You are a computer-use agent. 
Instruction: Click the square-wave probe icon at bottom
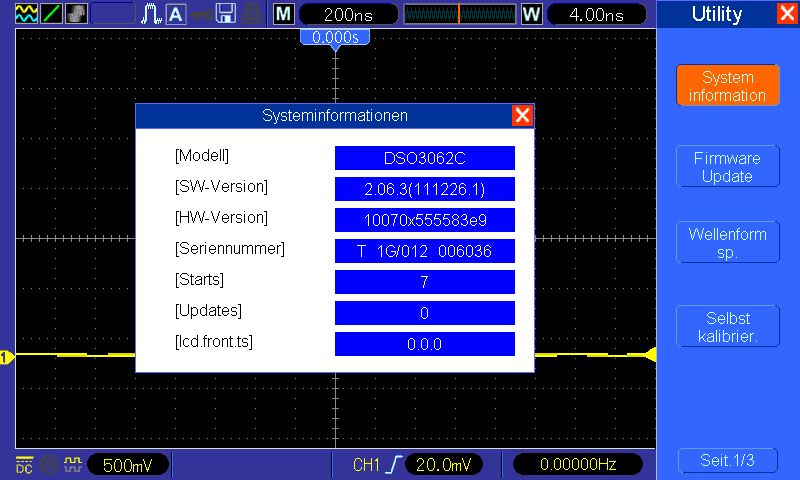[x=73, y=464]
